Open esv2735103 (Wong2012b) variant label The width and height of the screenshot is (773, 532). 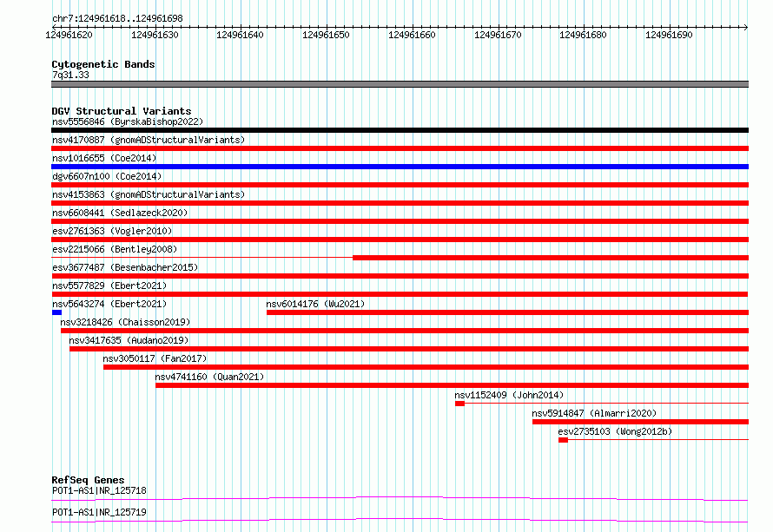click(615, 431)
